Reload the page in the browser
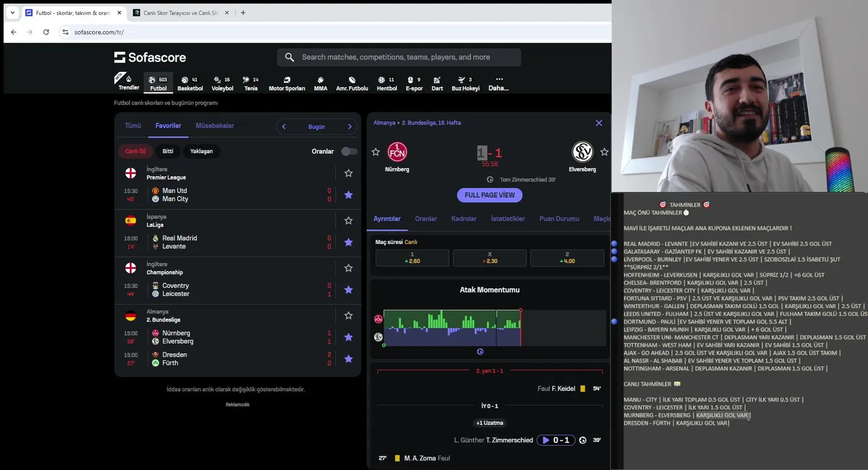The height and width of the screenshot is (470, 868). pos(46,32)
